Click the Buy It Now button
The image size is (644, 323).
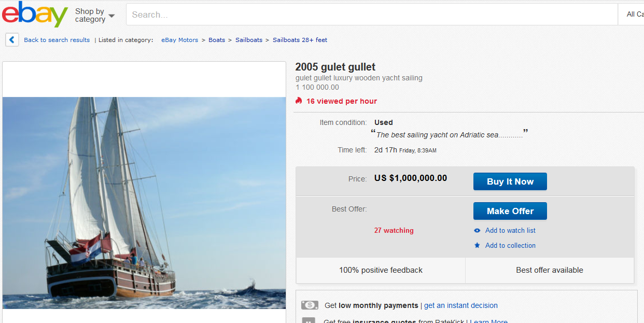(510, 181)
